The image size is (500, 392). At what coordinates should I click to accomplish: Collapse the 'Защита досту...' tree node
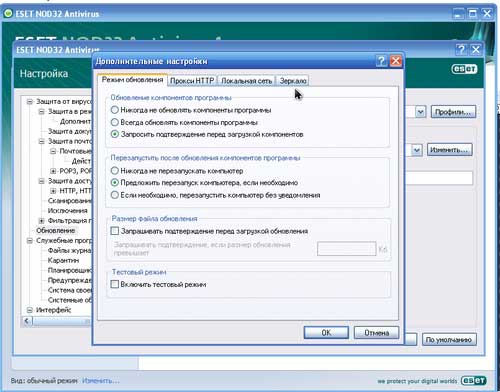[42, 181]
